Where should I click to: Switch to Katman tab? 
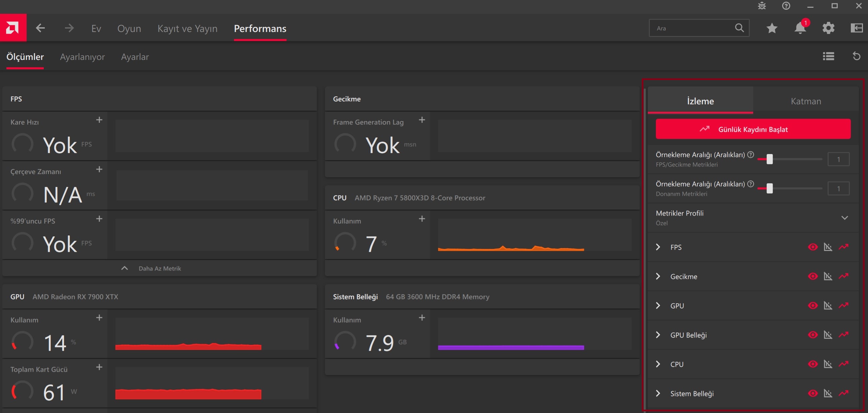[x=806, y=101]
